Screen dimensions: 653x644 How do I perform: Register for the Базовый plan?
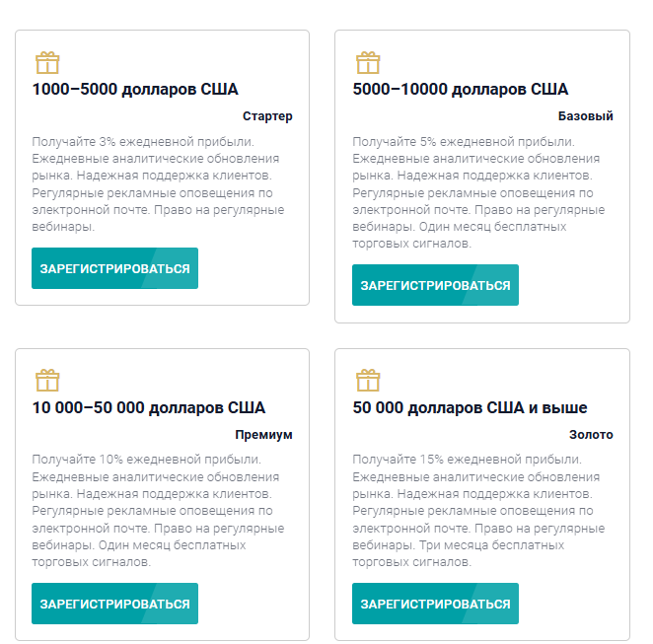pyautogui.click(x=436, y=285)
